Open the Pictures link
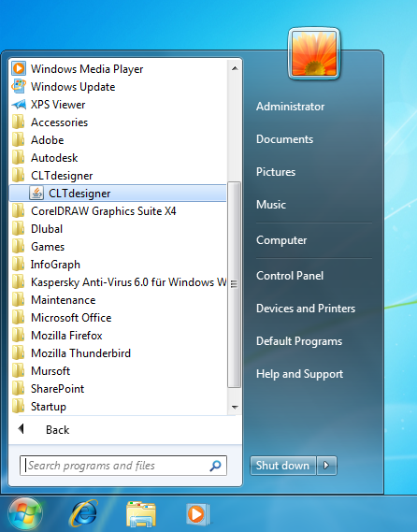 click(276, 172)
